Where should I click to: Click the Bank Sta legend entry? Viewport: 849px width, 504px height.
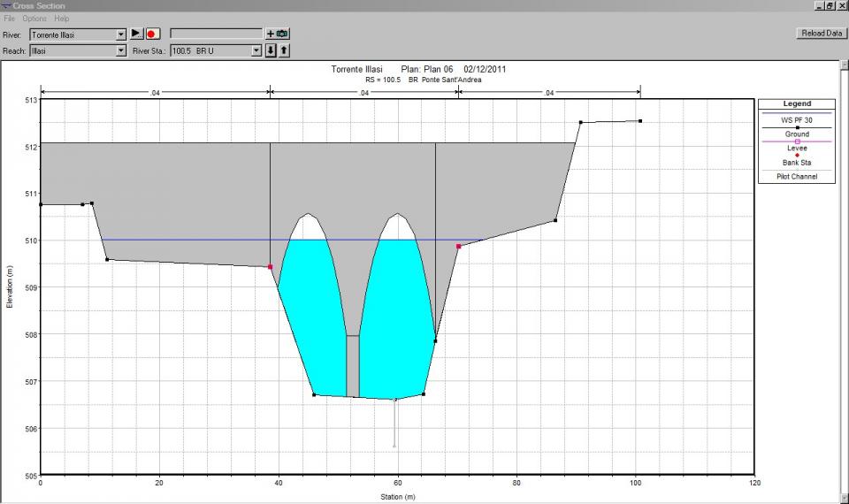tap(797, 163)
